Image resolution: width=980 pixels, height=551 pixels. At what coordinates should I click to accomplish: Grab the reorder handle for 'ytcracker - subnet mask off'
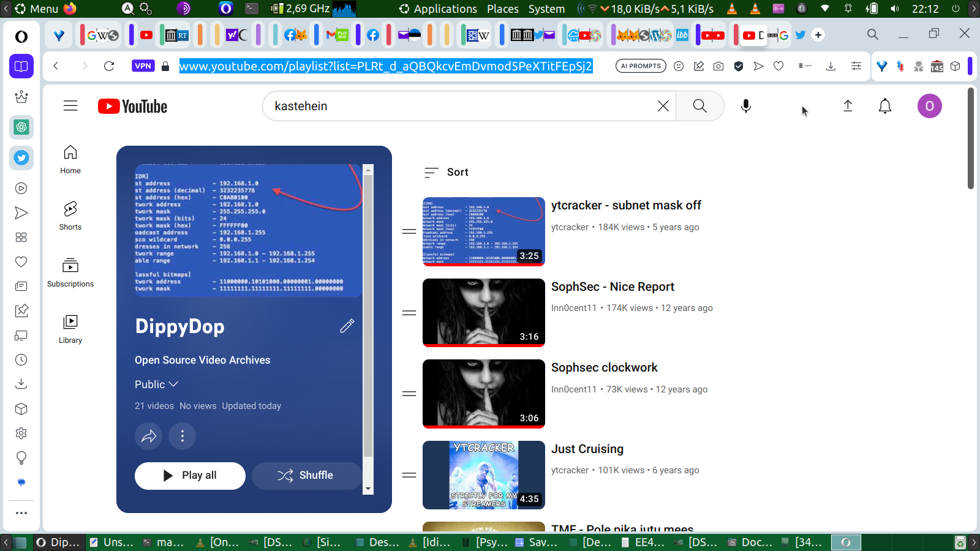(x=409, y=231)
